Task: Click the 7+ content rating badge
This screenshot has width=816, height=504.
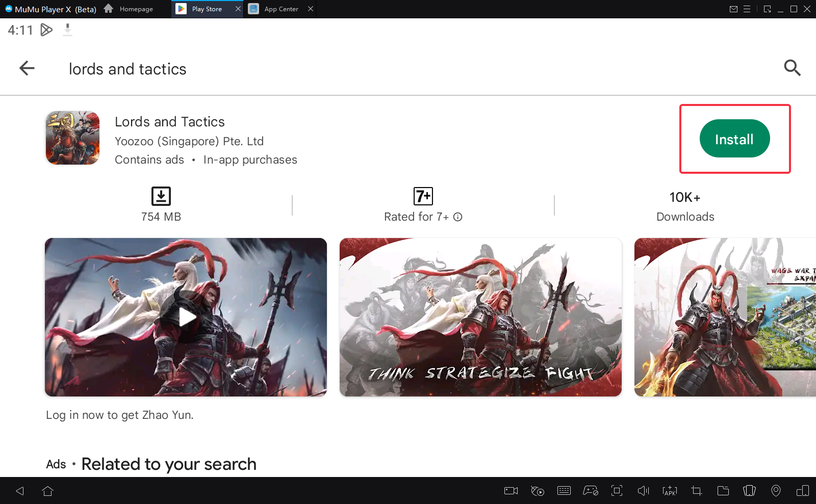Action: 423,196
